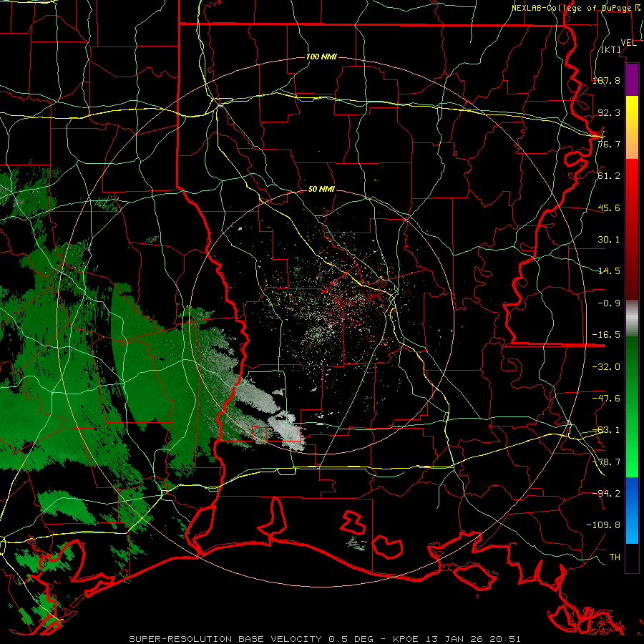Click the -47.6 velocity scale value

point(606,399)
